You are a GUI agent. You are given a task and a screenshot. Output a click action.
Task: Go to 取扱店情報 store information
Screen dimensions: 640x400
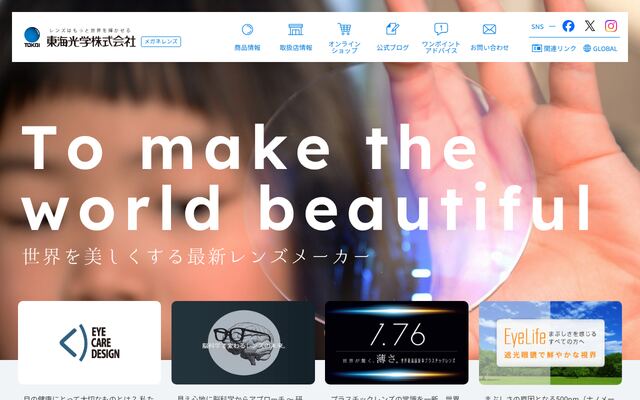point(296,38)
